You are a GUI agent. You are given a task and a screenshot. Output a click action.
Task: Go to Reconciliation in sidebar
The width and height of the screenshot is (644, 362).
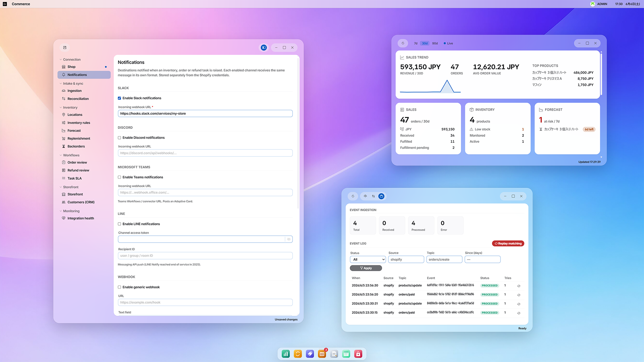click(x=84, y=99)
